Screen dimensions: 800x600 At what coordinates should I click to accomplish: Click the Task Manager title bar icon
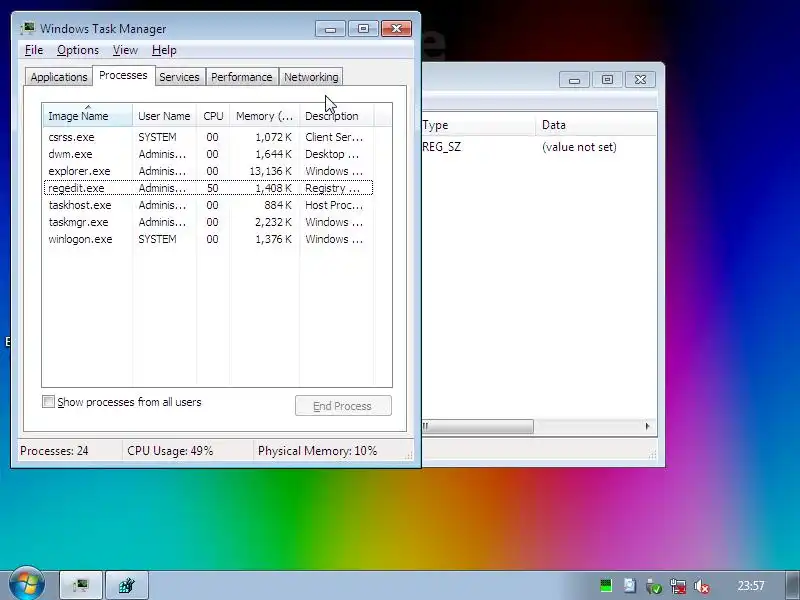point(28,28)
